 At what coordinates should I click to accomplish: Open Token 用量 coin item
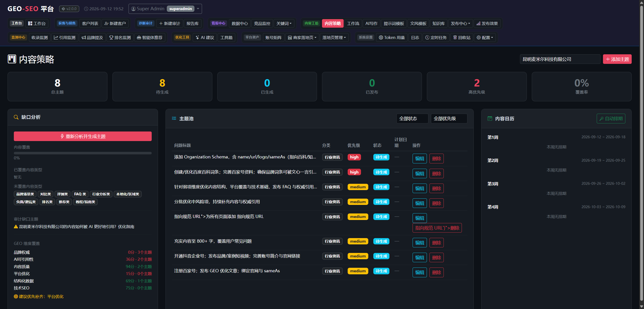tap(392, 37)
